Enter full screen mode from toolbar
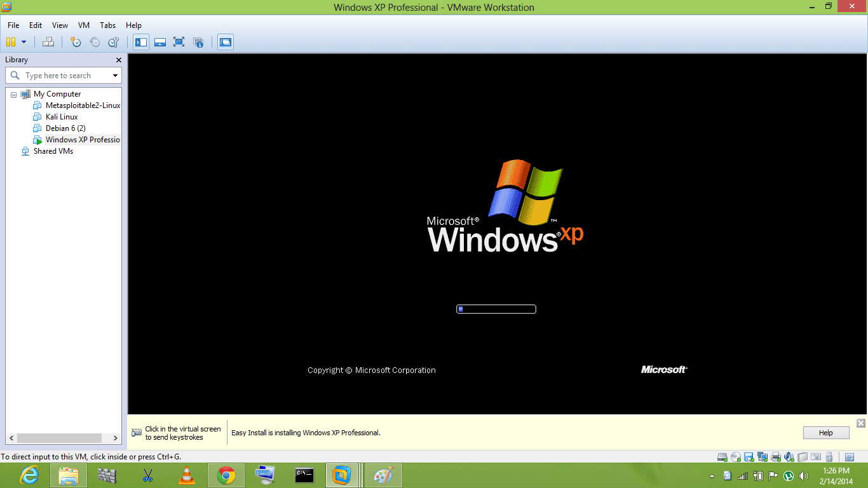 pos(179,42)
